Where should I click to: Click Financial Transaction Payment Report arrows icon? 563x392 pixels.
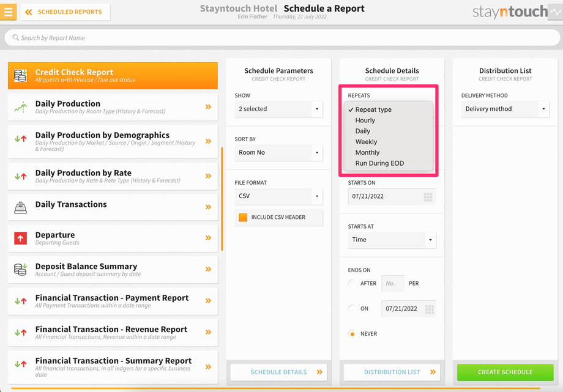(20, 301)
